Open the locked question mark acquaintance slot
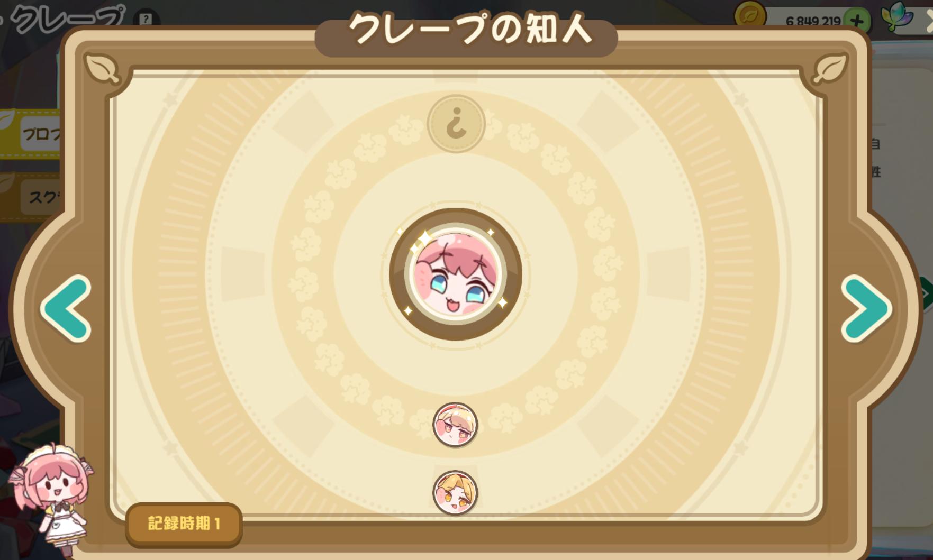The height and width of the screenshot is (560, 933). click(x=456, y=124)
